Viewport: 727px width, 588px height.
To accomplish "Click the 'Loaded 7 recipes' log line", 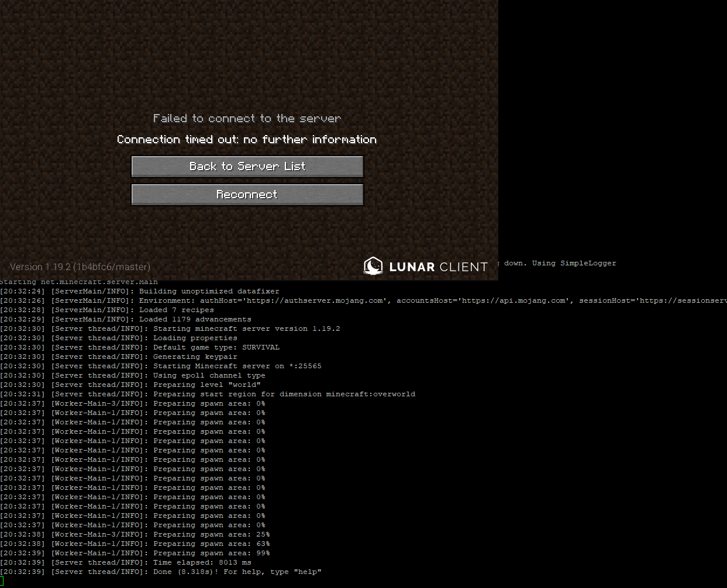I will (x=176, y=310).
